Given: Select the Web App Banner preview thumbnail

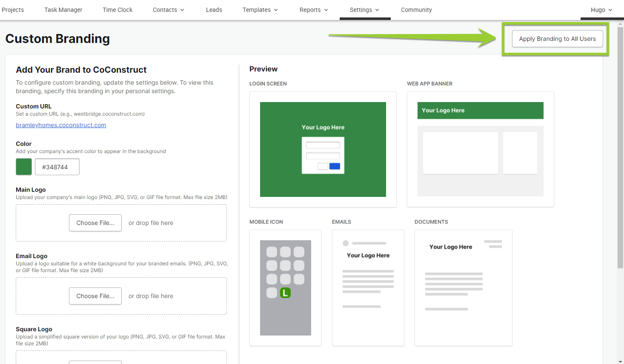Looking at the screenshot, I should coord(481,149).
